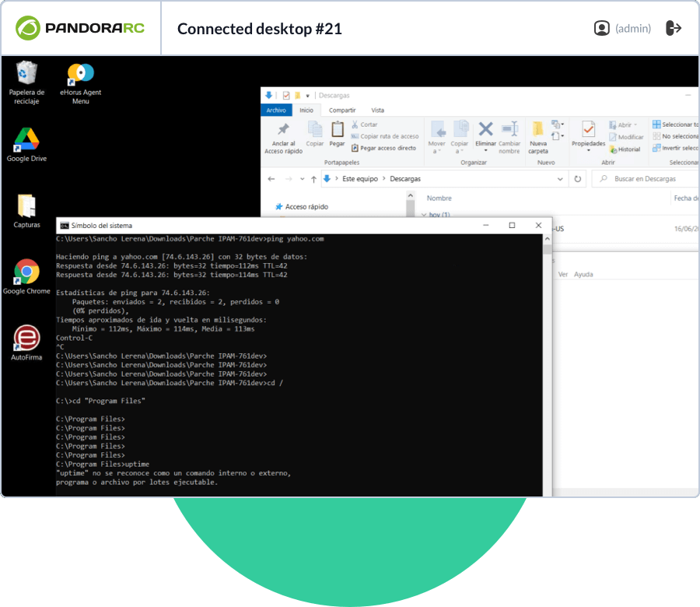700x607 pixels.
Task: Click 'Este equipo' in breadcrumb path
Action: click(x=360, y=179)
